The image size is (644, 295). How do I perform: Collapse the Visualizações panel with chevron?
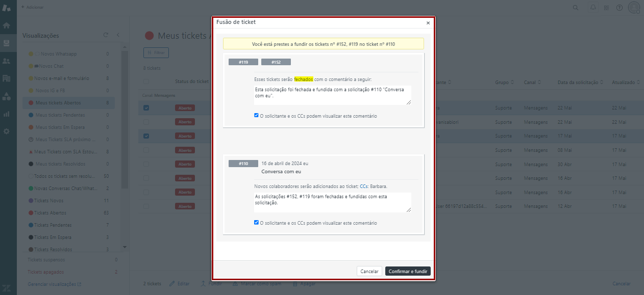tap(118, 35)
